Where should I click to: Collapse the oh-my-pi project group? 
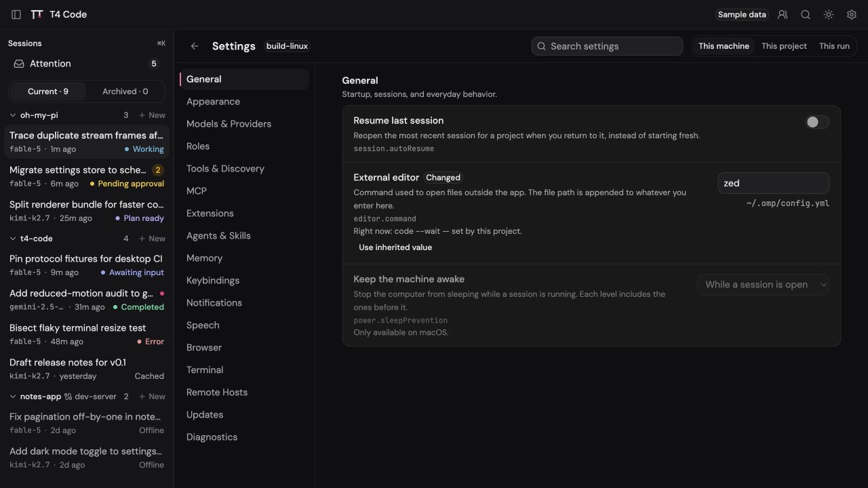tap(13, 115)
